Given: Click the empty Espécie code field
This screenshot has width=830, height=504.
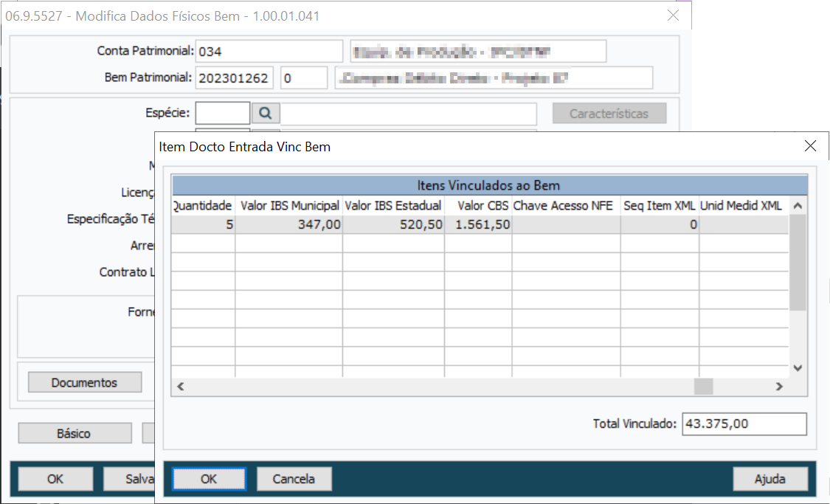Looking at the screenshot, I should pyautogui.click(x=222, y=114).
